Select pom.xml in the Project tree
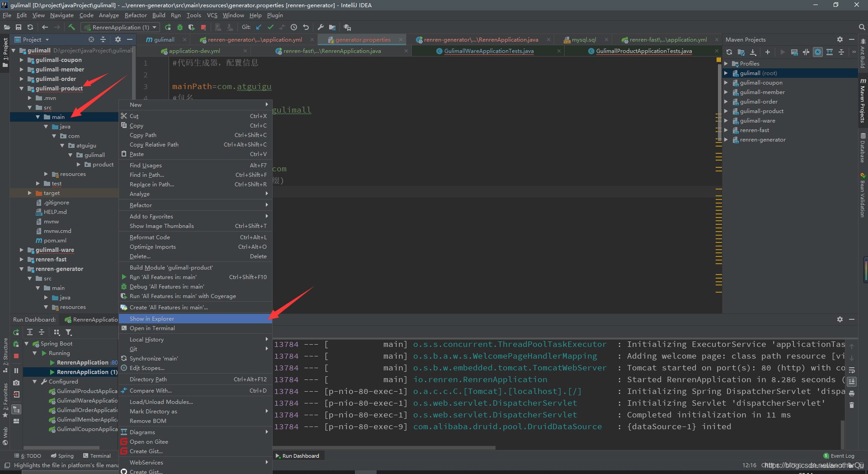 (55, 240)
